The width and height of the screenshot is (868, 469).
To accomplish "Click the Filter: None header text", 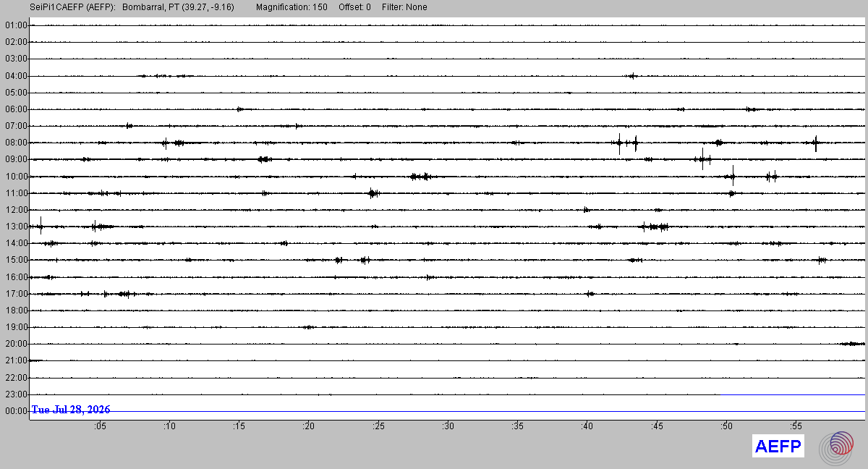I will point(404,7).
